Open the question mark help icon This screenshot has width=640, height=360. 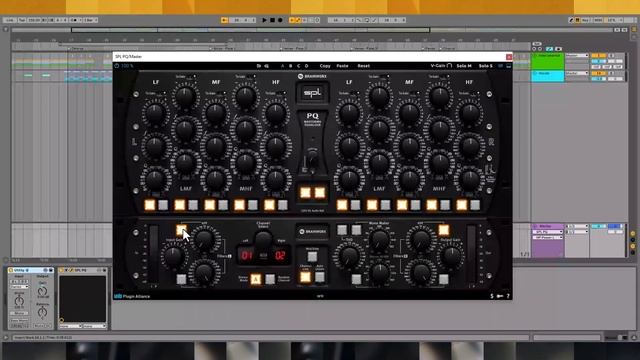tap(508, 296)
